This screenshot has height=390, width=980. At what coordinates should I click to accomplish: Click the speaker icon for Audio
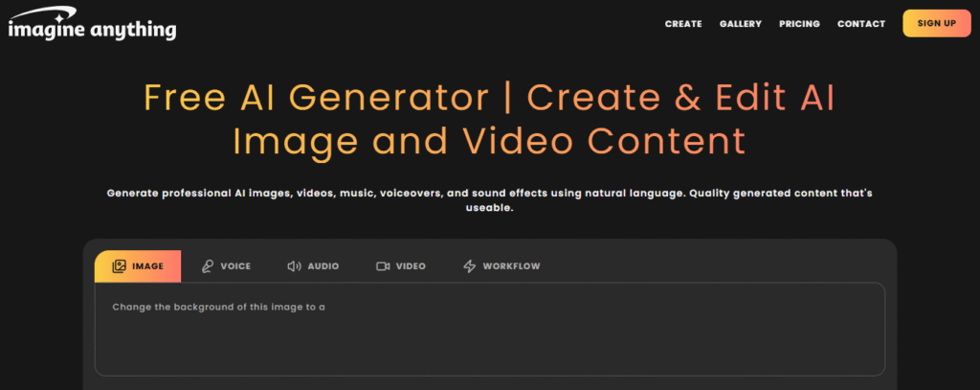click(294, 266)
